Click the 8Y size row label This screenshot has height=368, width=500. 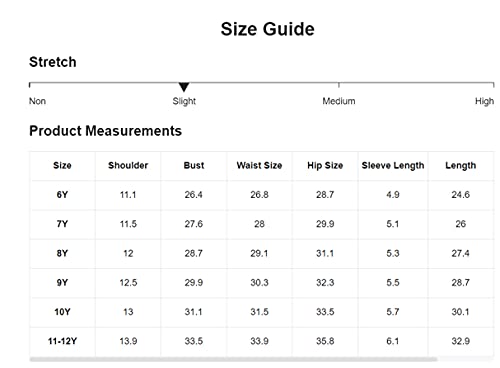(62, 253)
